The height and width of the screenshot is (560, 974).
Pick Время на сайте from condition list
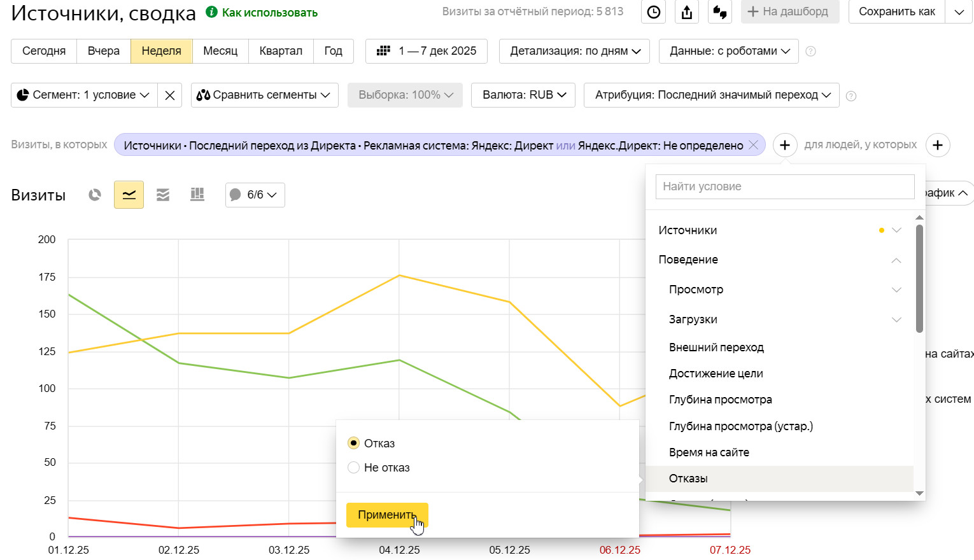pos(709,452)
